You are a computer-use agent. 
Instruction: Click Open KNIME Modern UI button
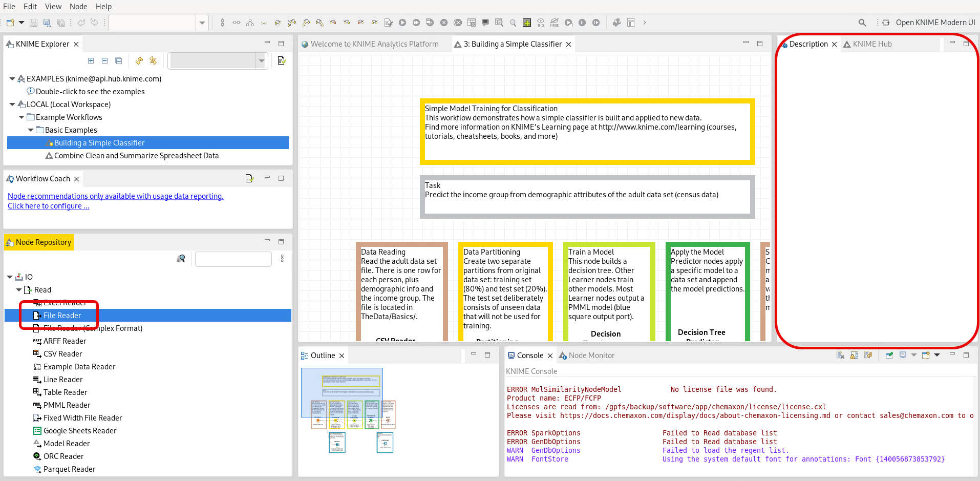pos(935,23)
